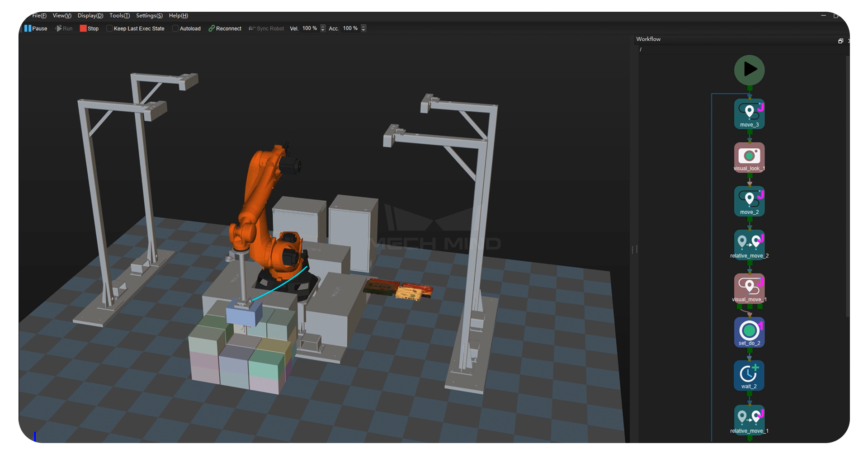Screen dimensions: 868x453
Task: Undock the Workflow panel
Action: tap(840, 41)
